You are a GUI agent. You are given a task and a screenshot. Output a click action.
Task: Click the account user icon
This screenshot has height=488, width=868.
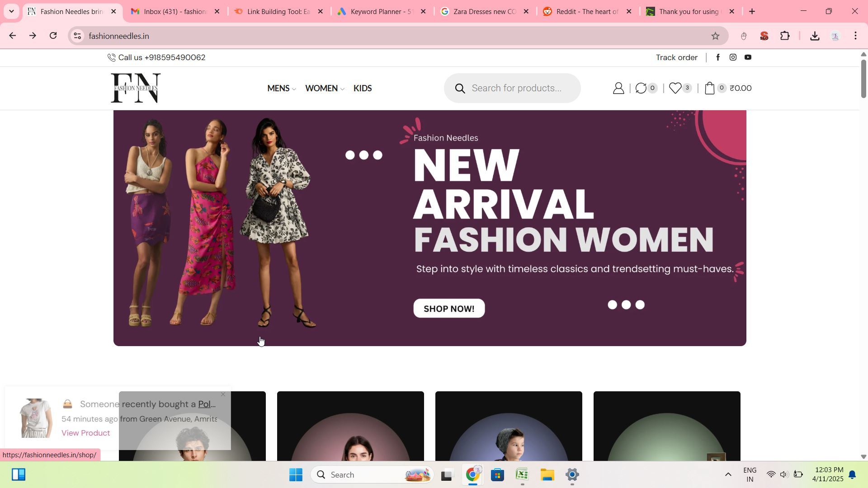618,88
